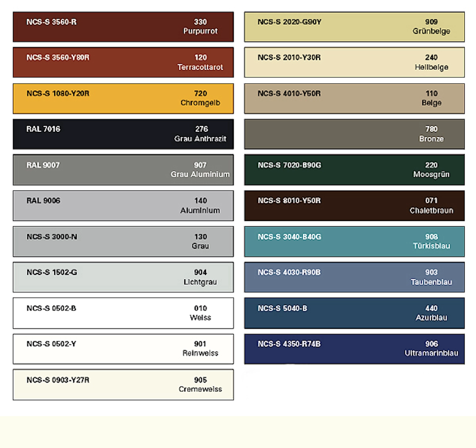Pick the 903 Taubenblau swatch
This screenshot has height=448, width=476.
tap(354, 277)
